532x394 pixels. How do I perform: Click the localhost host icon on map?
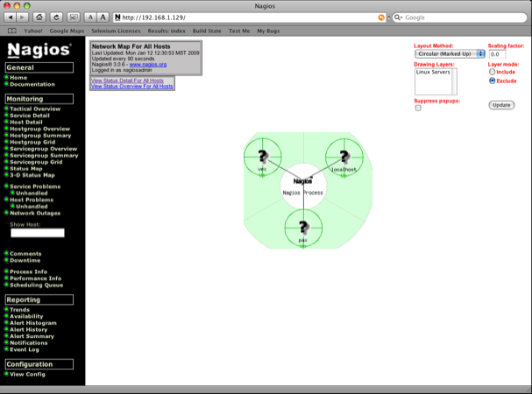344,157
